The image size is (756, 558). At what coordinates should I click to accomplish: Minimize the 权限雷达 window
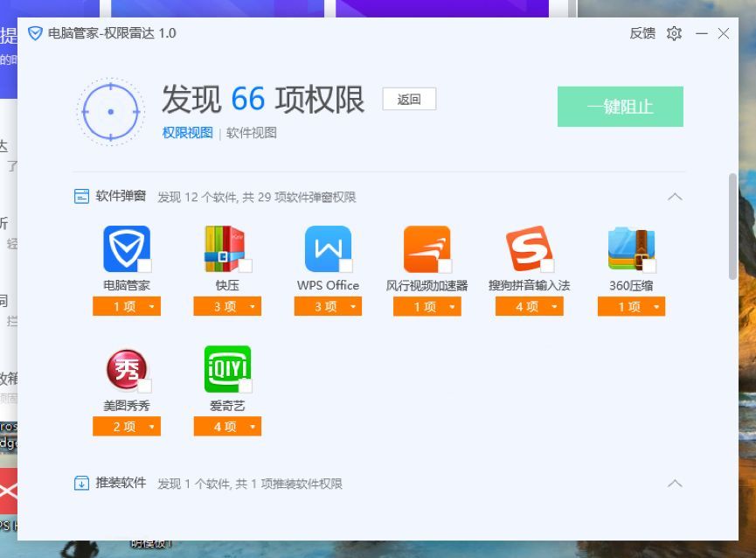point(702,33)
